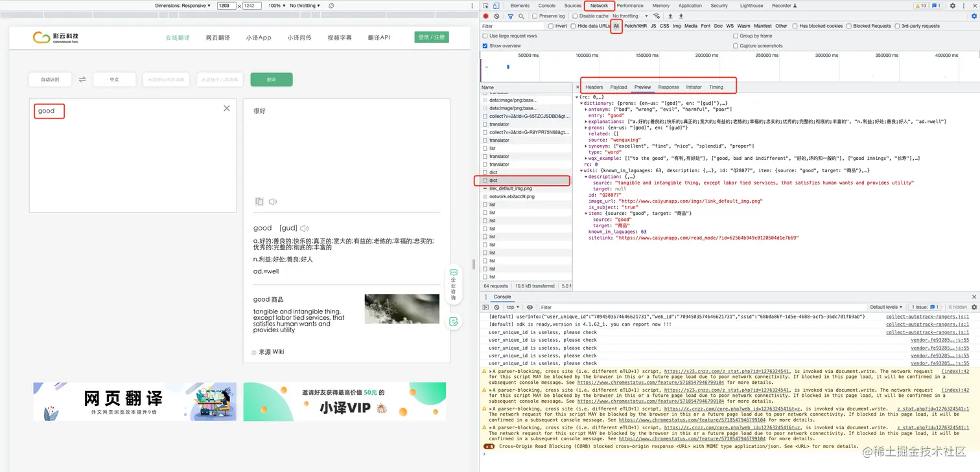Open the 翻译API nav link

pyautogui.click(x=379, y=38)
